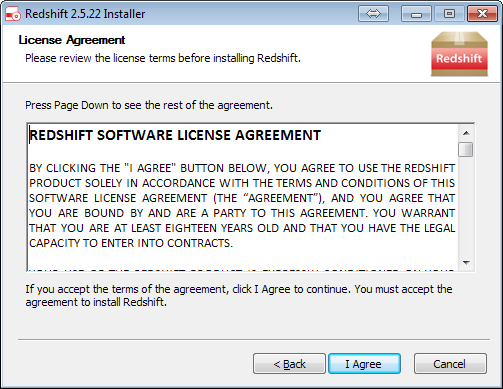Click the License Agreement page title
Image resolution: width=503 pixels, height=389 pixels.
tap(72, 40)
